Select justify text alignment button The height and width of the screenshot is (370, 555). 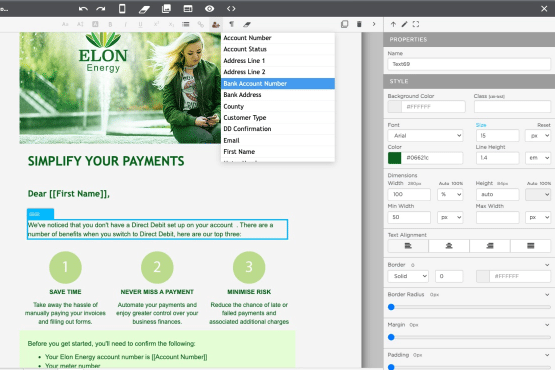[x=531, y=246]
